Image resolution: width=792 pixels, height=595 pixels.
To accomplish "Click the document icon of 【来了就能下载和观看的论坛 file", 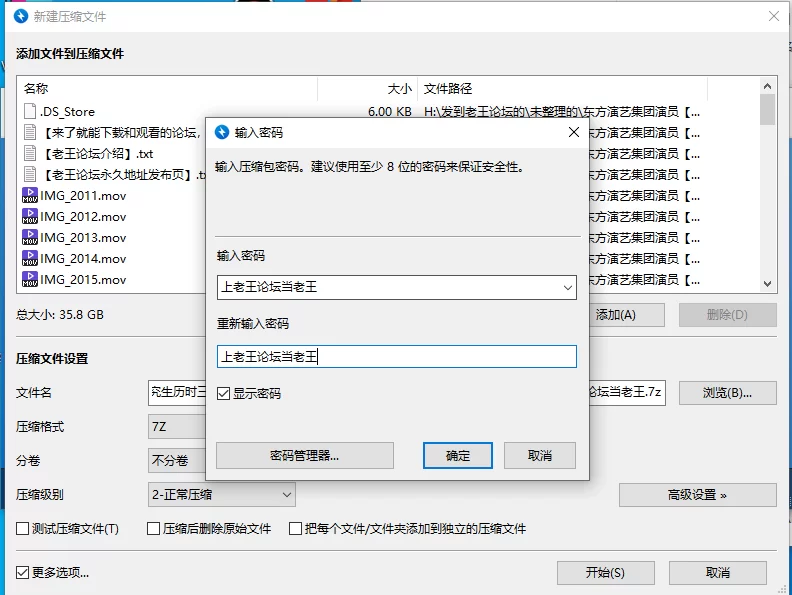I will 30,132.
